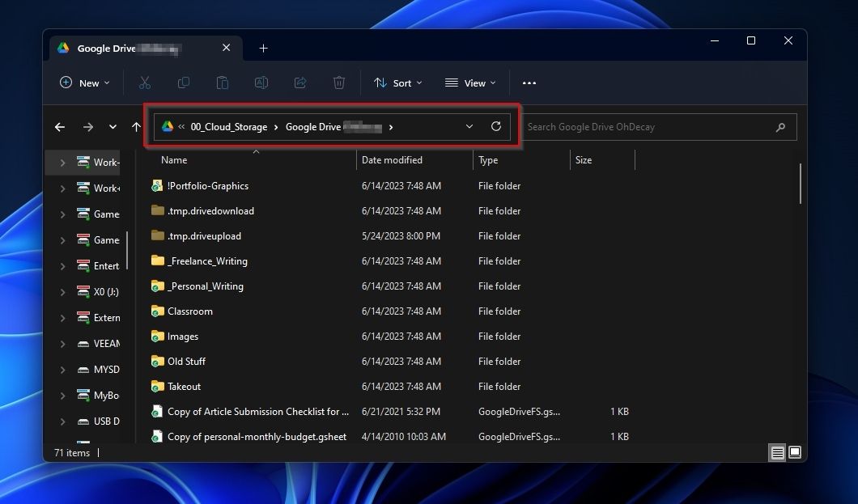Open the See more ellipsis menu
The width and height of the screenshot is (858, 504).
[x=529, y=83]
